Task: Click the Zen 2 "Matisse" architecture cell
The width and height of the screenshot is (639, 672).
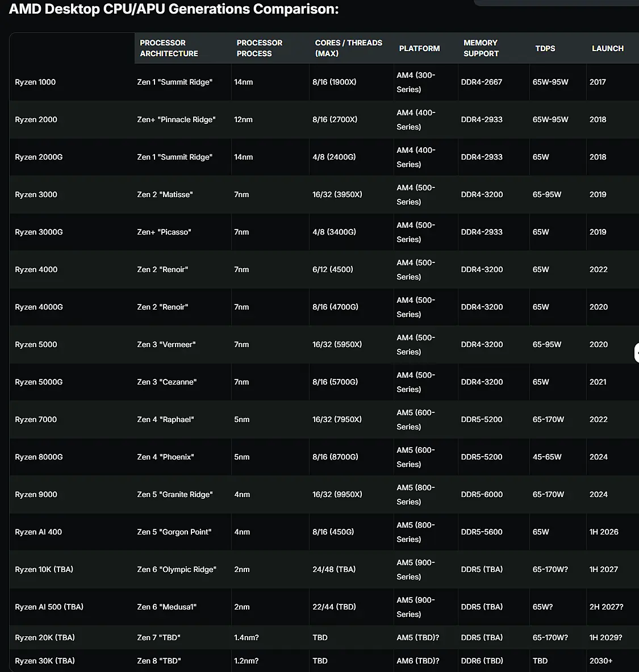Action: pyautogui.click(x=165, y=195)
